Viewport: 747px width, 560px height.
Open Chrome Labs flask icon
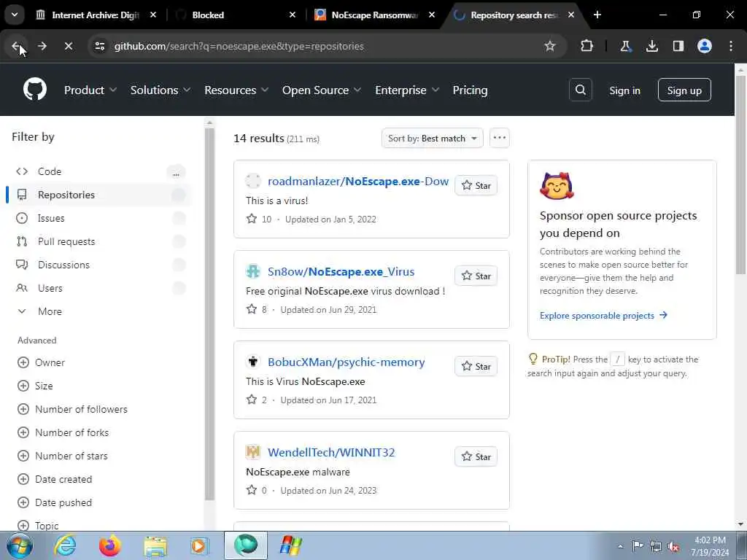click(625, 46)
